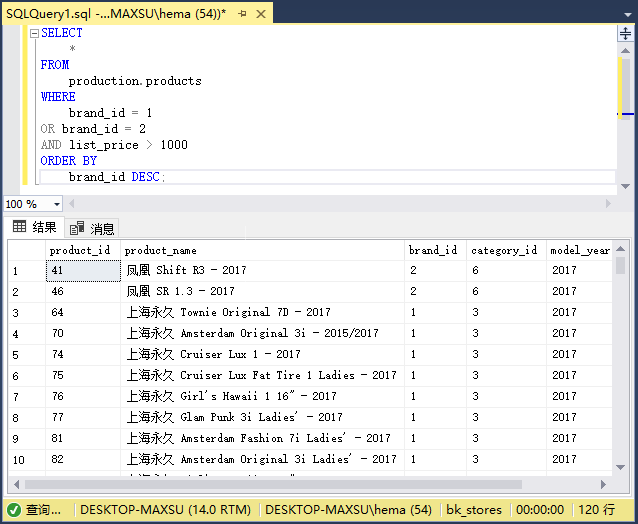The image size is (638, 524).
Task: Select row header number 10
Action: point(27,460)
